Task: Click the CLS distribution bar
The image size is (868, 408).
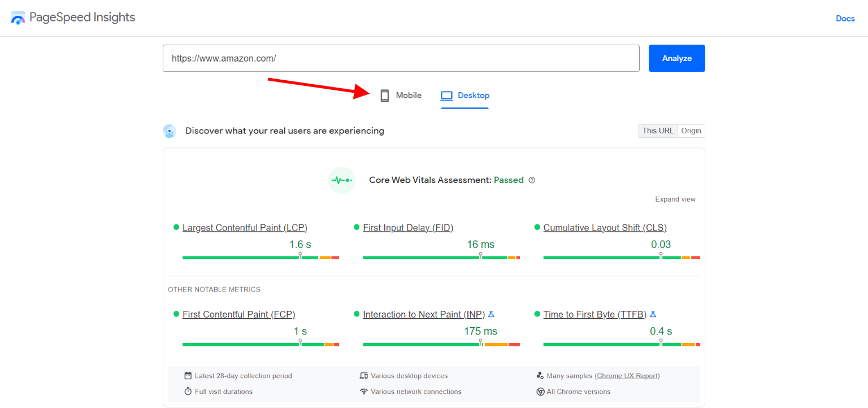Action: pos(622,258)
